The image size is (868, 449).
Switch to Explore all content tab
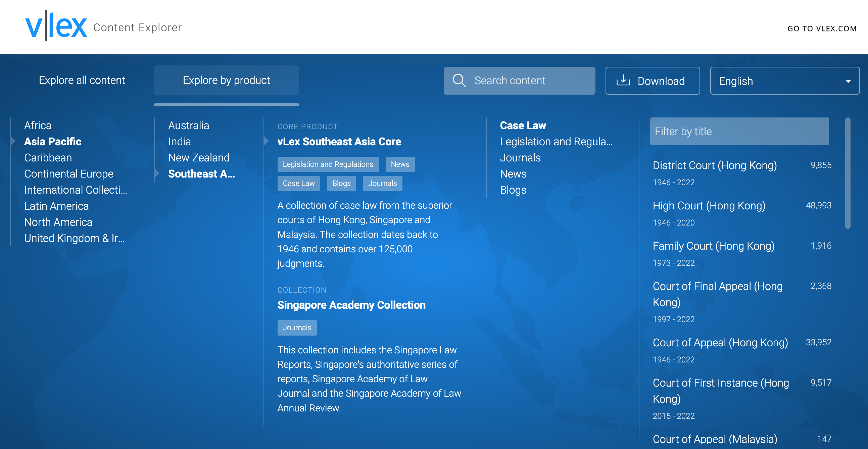pyautogui.click(x=82, y=80)
